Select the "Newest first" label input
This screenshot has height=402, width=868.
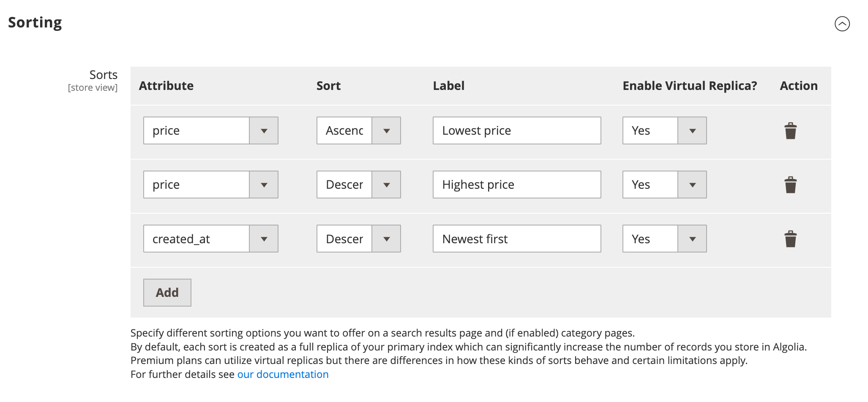(516, 239)
